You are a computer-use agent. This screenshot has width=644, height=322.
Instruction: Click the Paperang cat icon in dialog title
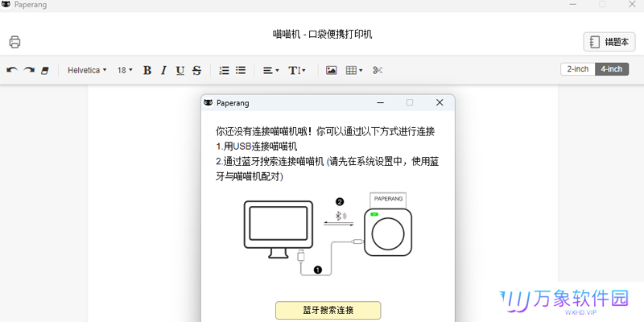[208, 103]
